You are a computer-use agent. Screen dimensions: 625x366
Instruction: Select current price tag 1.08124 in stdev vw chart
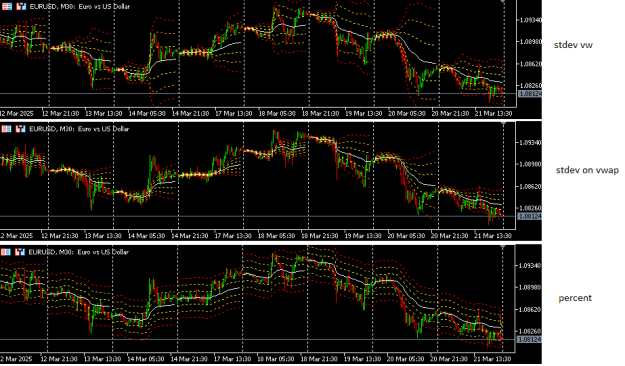(530, 94)
